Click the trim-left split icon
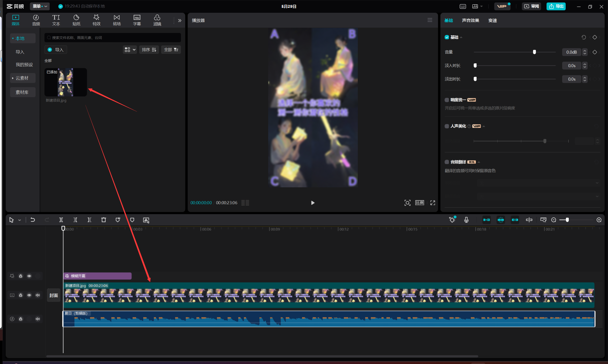Screen dimensions: 608x364 75,220
